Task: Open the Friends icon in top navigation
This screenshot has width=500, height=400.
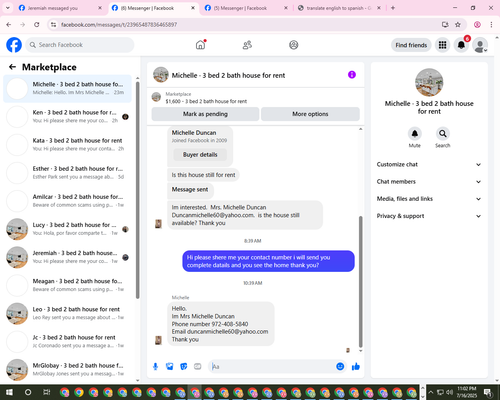Action: [x=247, y=45]
